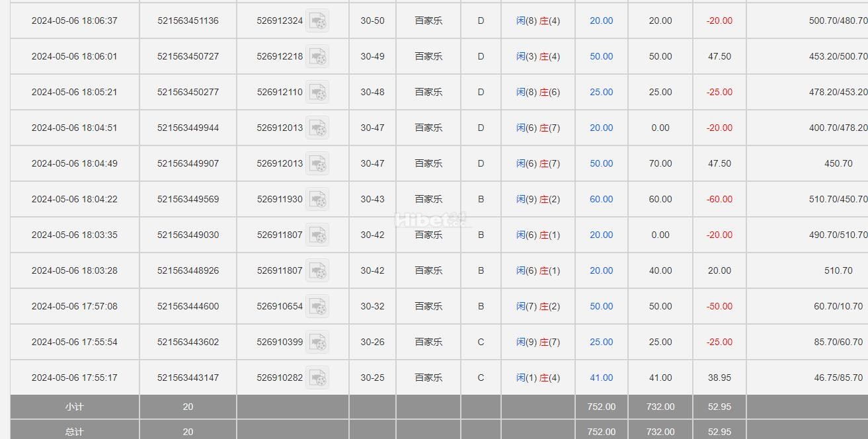The height and width of the screenshot is (439, 868).
Task: View video replay for order 521563443602
Action: coord(317,342)
